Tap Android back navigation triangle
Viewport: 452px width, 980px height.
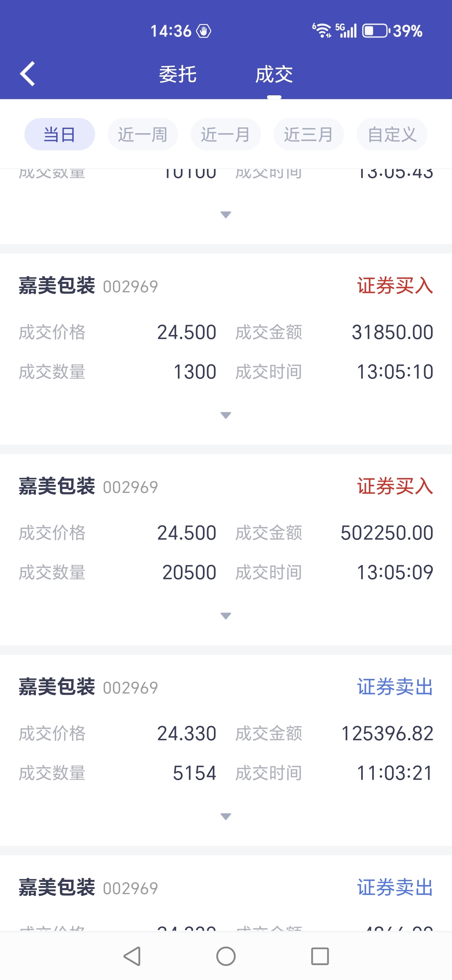[132, 956]
